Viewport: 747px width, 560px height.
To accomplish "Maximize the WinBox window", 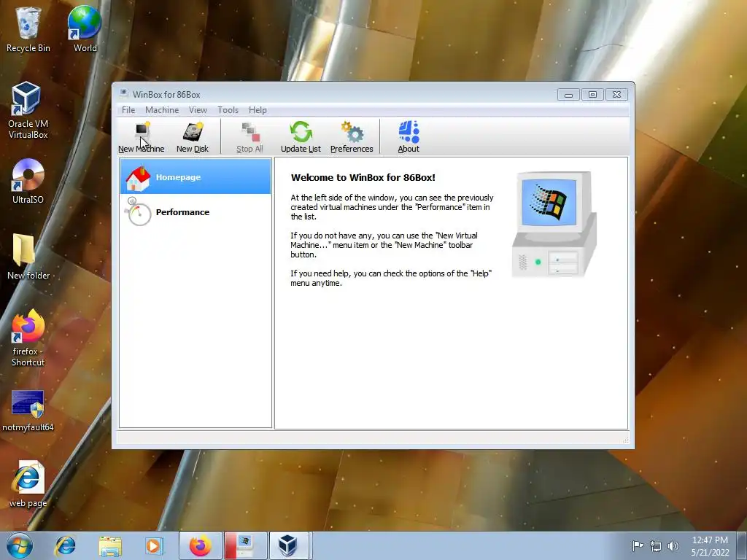I will pos(592,95).
